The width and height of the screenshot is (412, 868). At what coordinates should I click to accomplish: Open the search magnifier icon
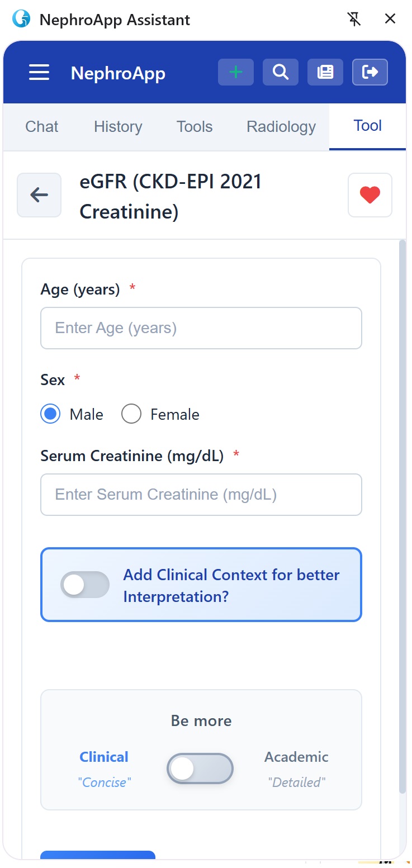281,72
